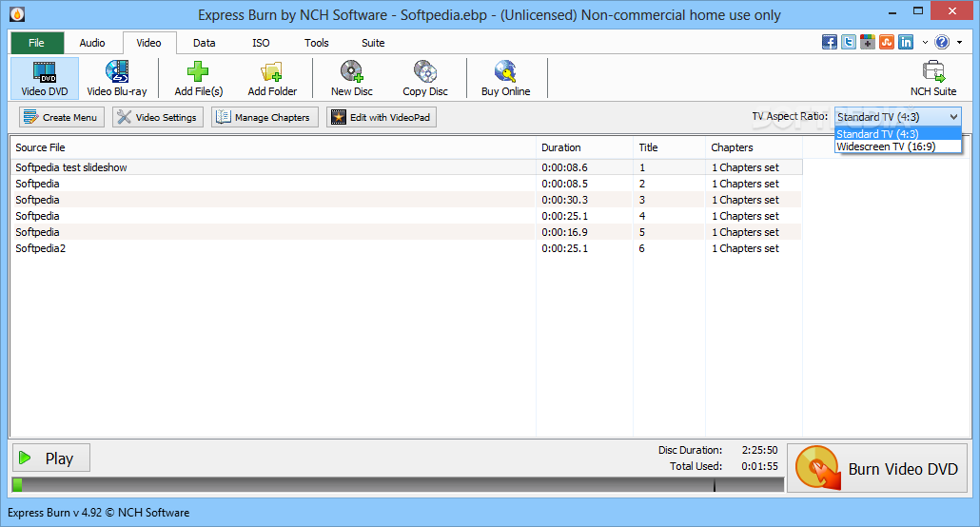Select the 'Softpedia2' source file row
Screen dimensions: 980x527
pyautogui.click(x=406, y=248)
